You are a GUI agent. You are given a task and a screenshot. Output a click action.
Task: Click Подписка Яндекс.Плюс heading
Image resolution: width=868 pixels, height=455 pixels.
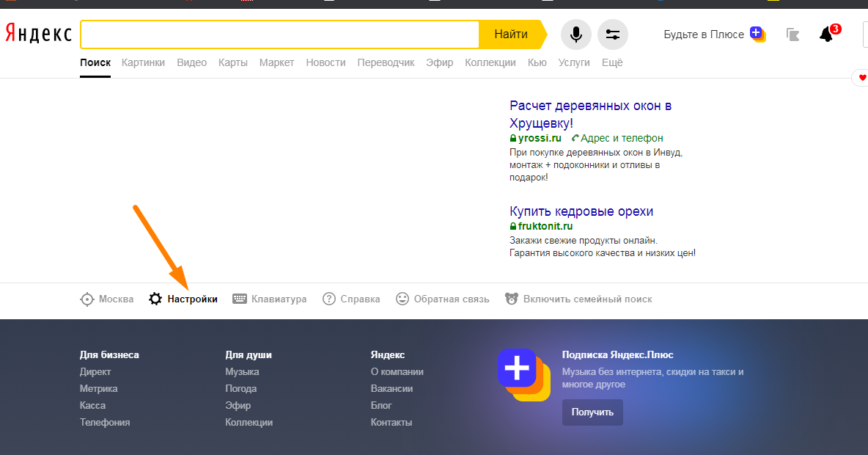coord(618,354)
